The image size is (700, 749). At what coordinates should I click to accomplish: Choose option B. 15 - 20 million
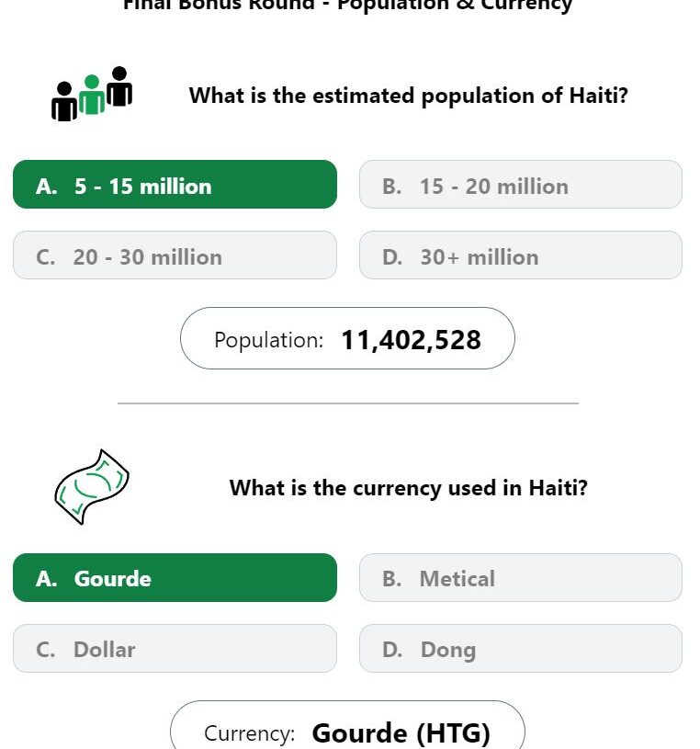pyautogui.click(x=520, y=185)
